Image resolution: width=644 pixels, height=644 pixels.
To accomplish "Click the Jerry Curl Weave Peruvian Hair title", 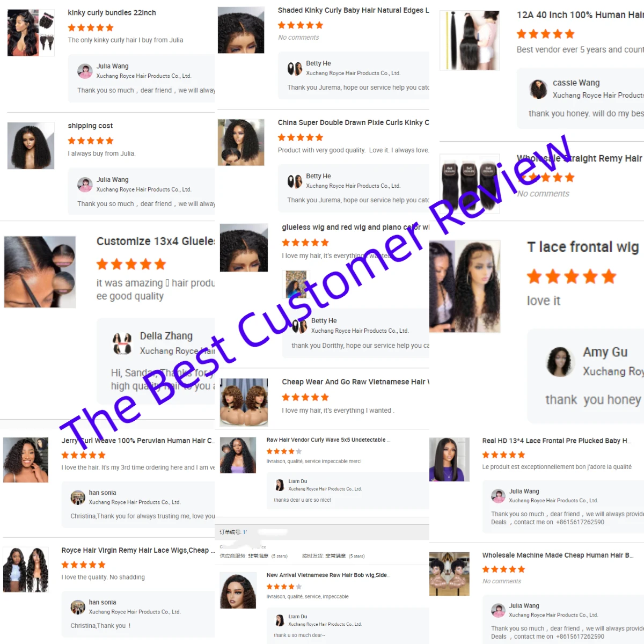I will (x=137, y=441).
